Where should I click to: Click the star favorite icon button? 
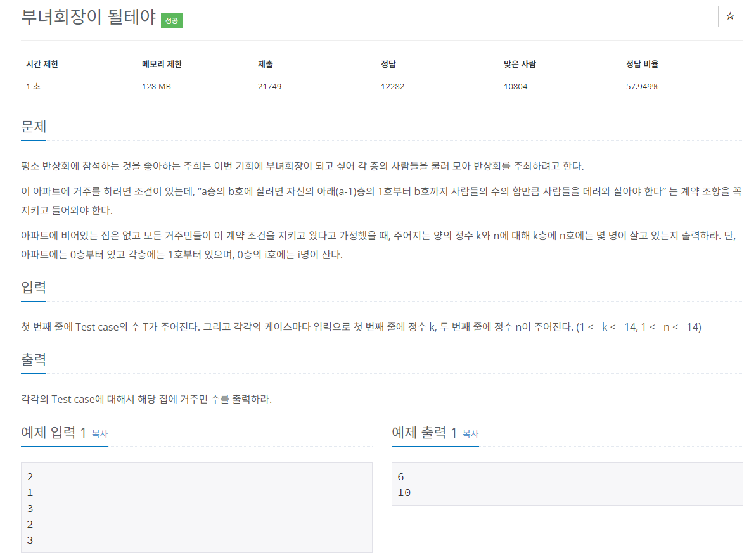click(730, 16)
